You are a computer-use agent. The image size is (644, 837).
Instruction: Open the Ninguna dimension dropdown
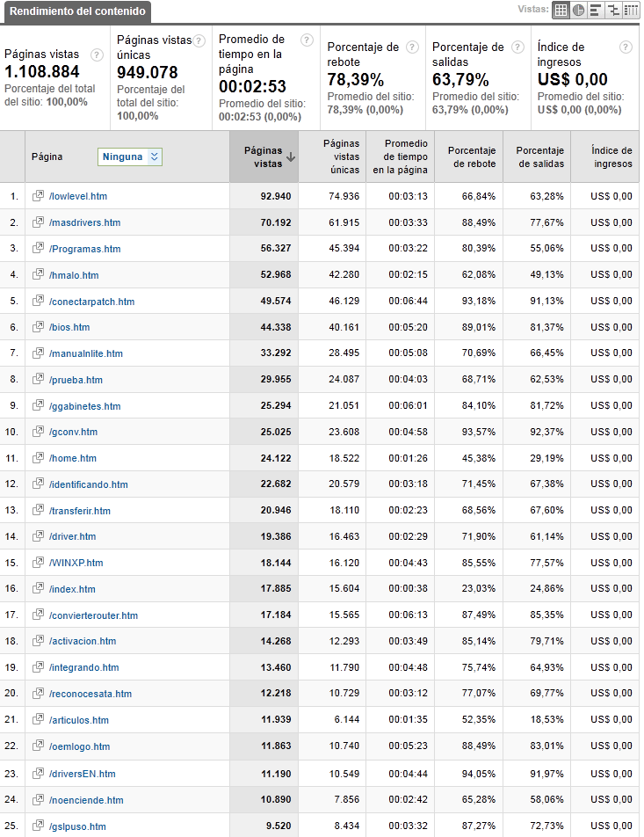tap(130, 156)
